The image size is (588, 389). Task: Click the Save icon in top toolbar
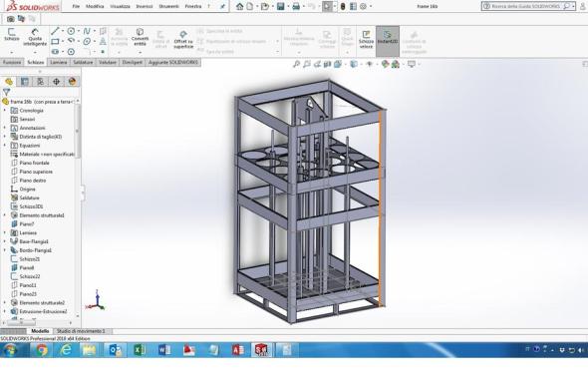click(280, 6)
